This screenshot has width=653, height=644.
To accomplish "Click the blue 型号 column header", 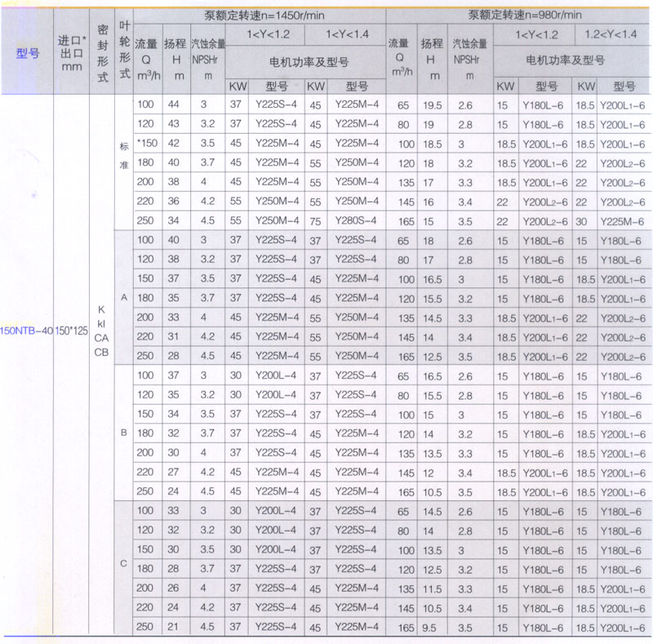I will (28, 54).
